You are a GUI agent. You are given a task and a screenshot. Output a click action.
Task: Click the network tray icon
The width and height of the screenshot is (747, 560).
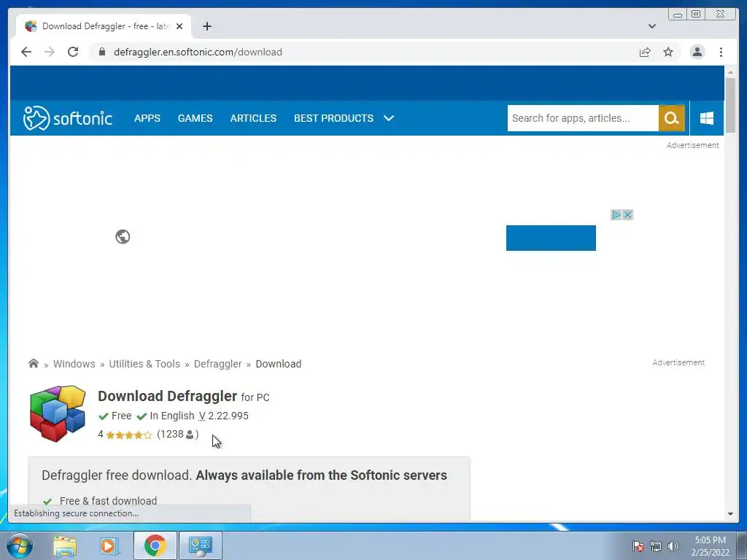(x=656, y=546)
